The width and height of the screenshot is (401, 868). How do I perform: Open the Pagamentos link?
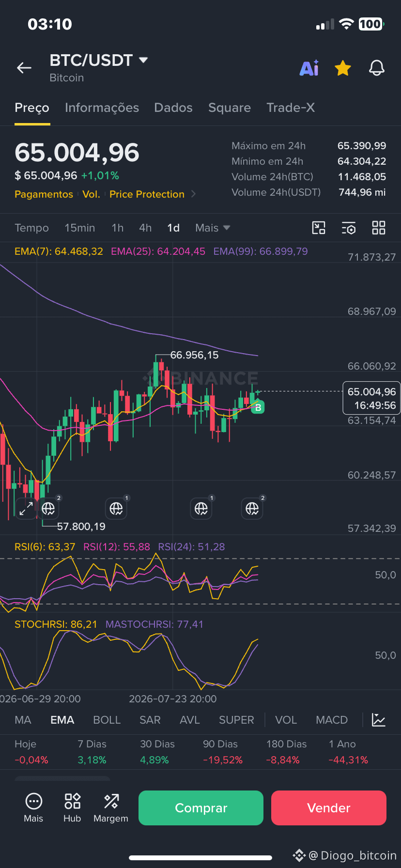point(44,194)
